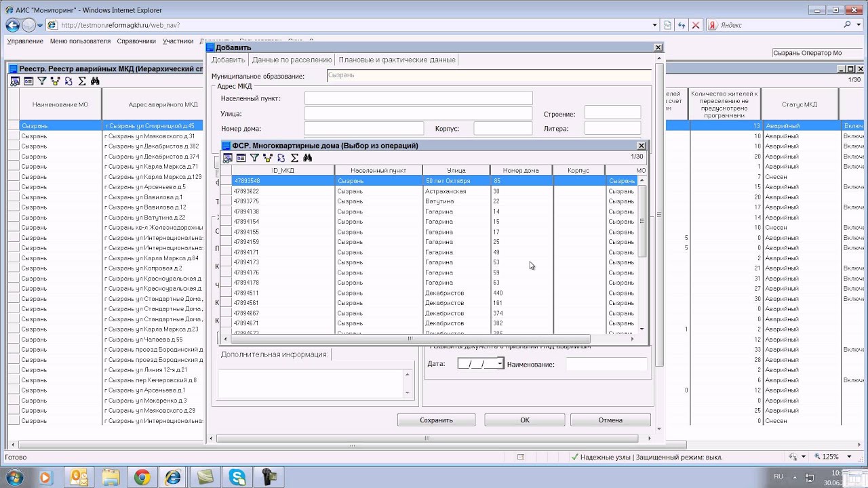Open the Меню пользователя menu
This screenshot has height=488, width=868.
tap(80, 41)
